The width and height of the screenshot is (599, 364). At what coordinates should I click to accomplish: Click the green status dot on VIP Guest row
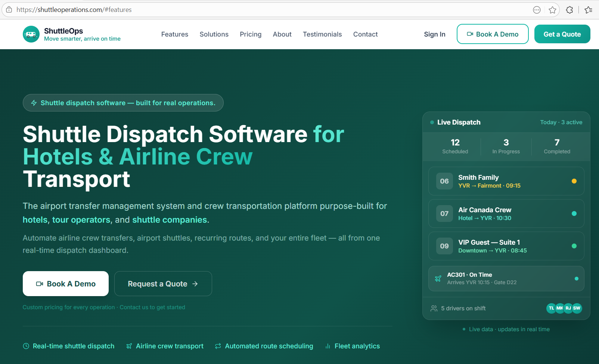tap(574, 246)
